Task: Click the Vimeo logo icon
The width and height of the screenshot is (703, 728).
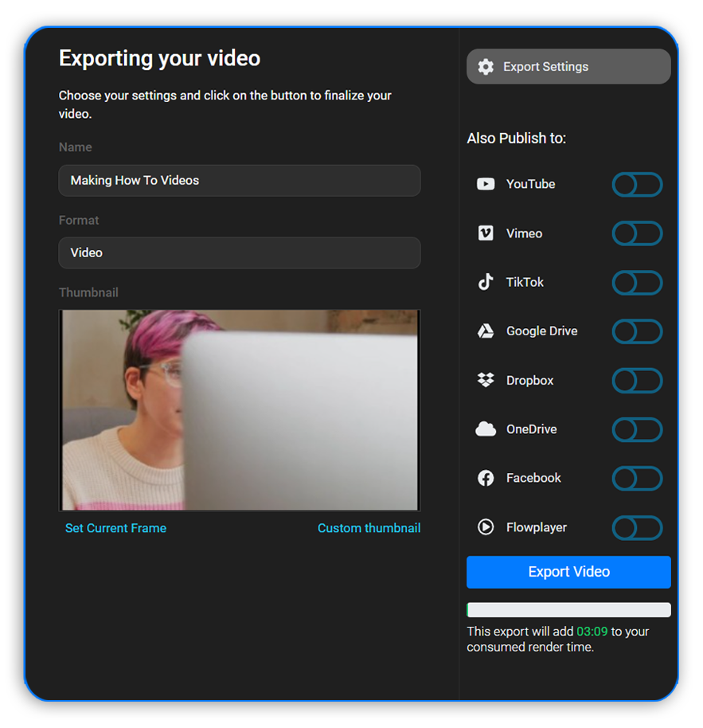Action: (x=486, y=233)
